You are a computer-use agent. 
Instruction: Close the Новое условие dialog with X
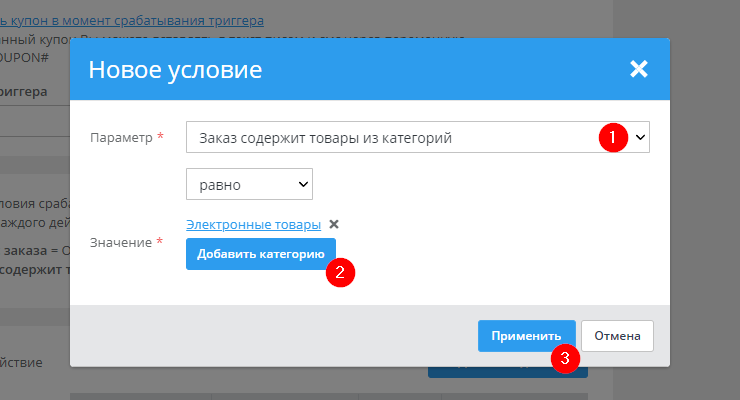[639, 69]
